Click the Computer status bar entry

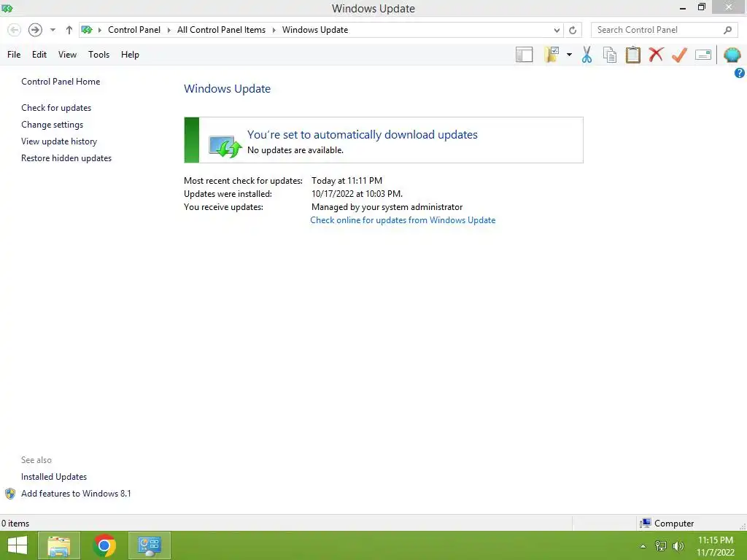click(x=667, y=524)
